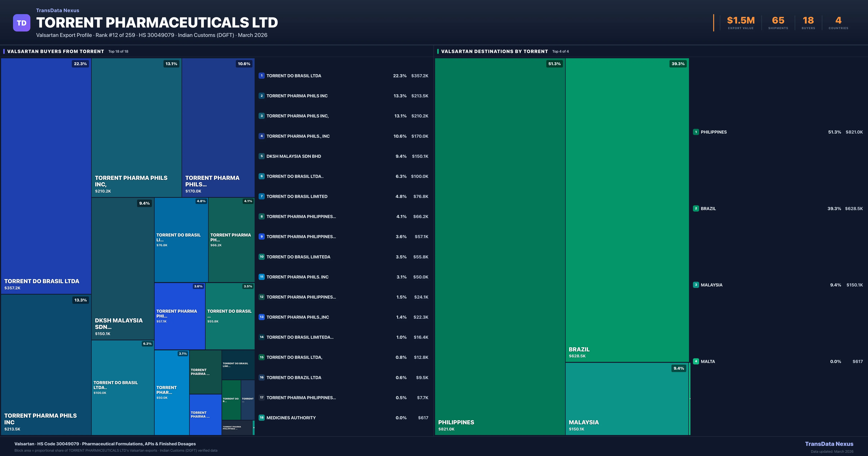Collapse the VALSARTAN BUYERS FROM TORRENT section
Viewport: 868px width, 456px height.
pos(55,51)
